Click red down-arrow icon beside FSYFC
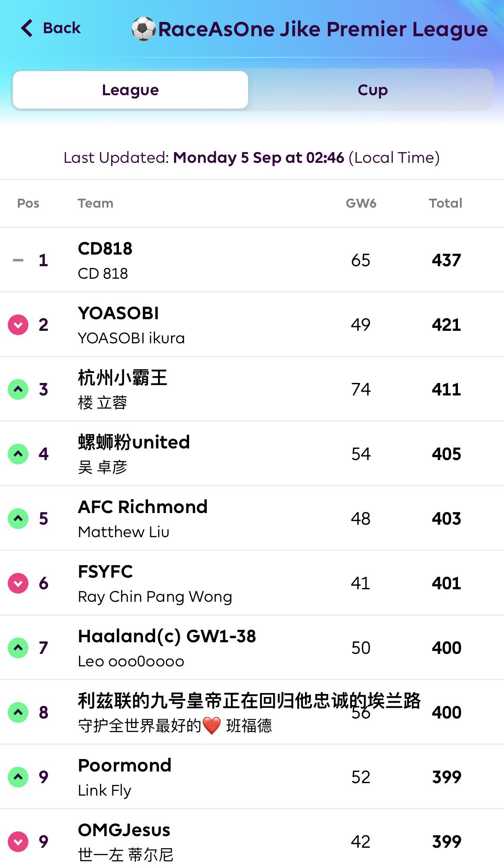 [x=18, y=583]
